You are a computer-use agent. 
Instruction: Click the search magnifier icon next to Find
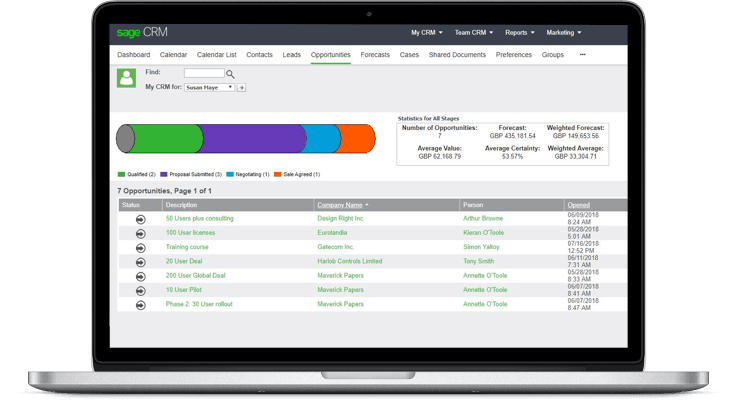pos(230,74)
